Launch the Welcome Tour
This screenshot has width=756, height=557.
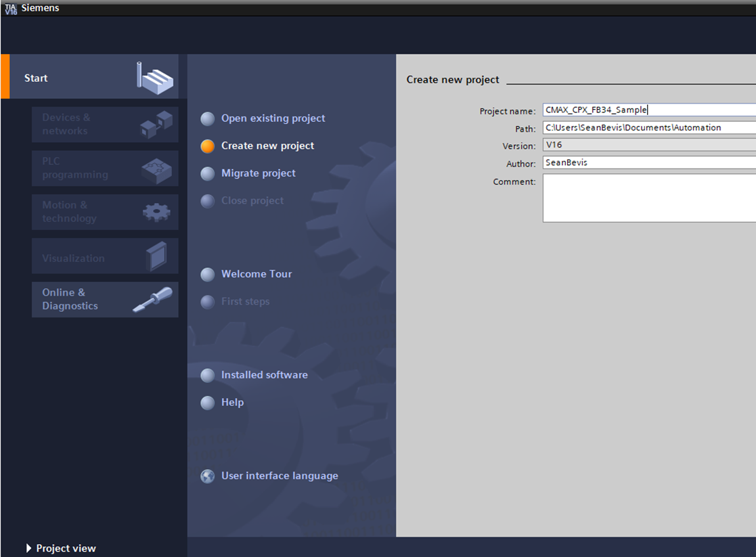pos(257,274)
